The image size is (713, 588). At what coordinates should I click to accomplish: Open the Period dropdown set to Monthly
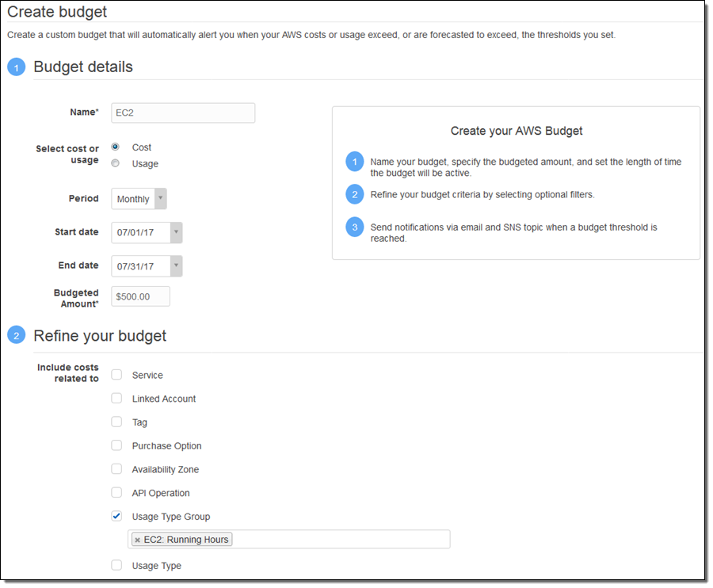139,199
